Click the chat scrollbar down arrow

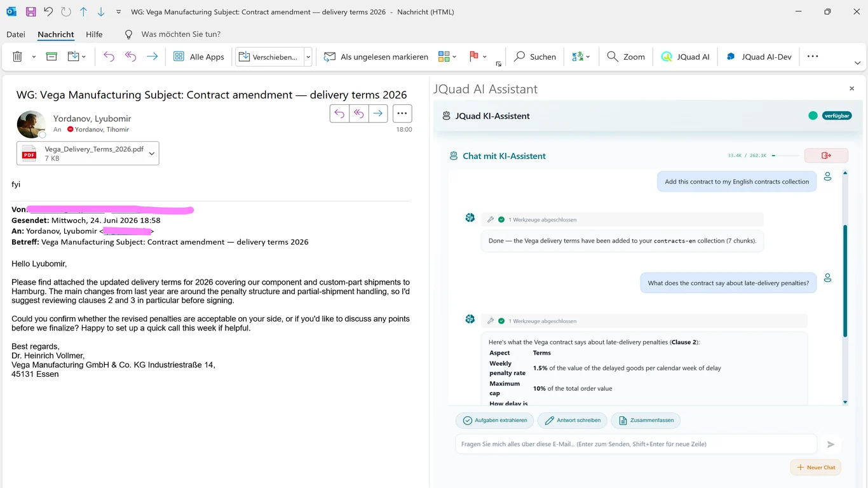(845, 402)
